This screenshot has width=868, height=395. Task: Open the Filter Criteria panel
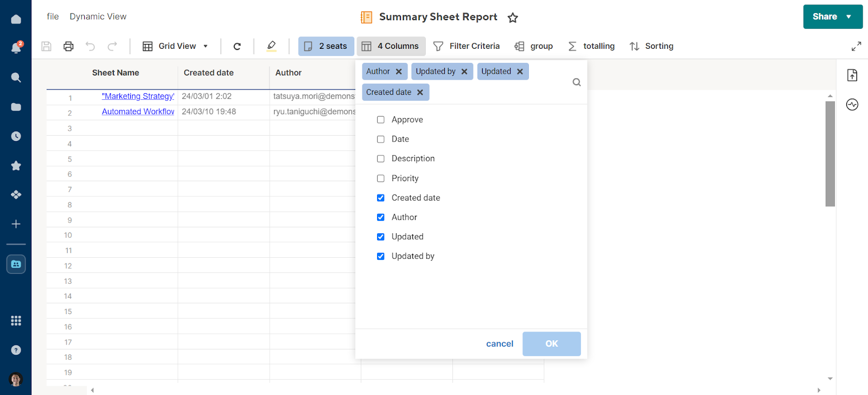pyautogui.click(x=467, y=46)
